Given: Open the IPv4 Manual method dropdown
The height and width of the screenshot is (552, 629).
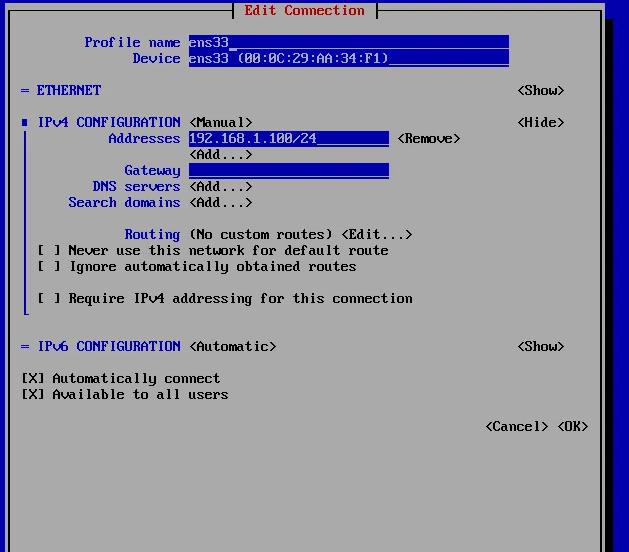Looking at the screenshot, I should point(221,122).
